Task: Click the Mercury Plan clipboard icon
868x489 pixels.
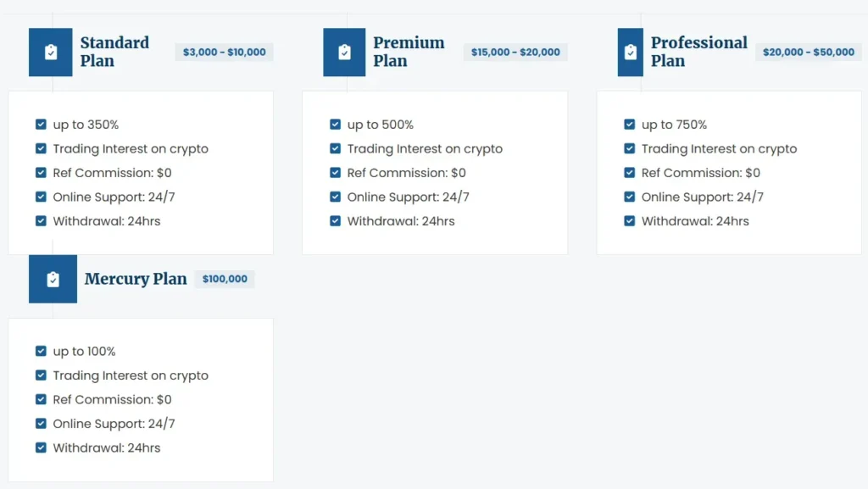Action: (53, 279)
